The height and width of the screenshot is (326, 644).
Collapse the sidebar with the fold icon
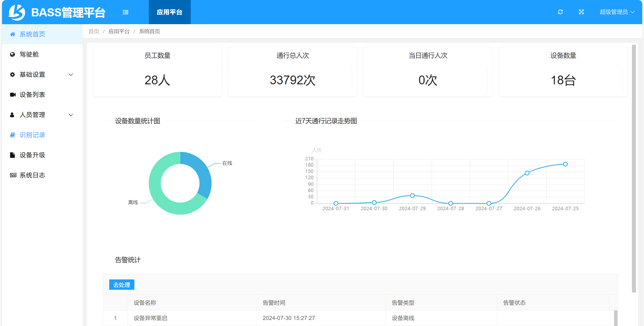(125, 12)
